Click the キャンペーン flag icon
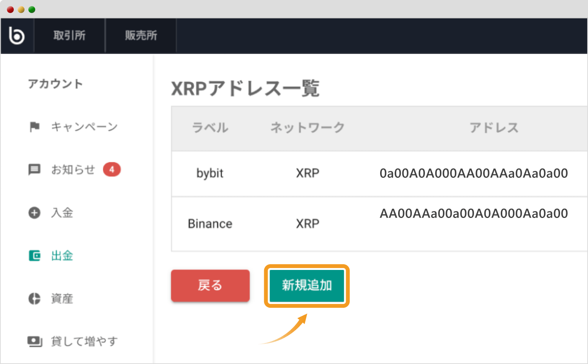Screen dimensions: 588x364 pyautogui.click(x=34, y=127)
